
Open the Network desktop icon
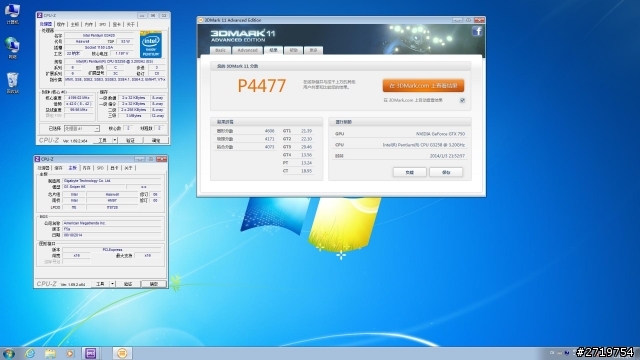tap(12, 48)
